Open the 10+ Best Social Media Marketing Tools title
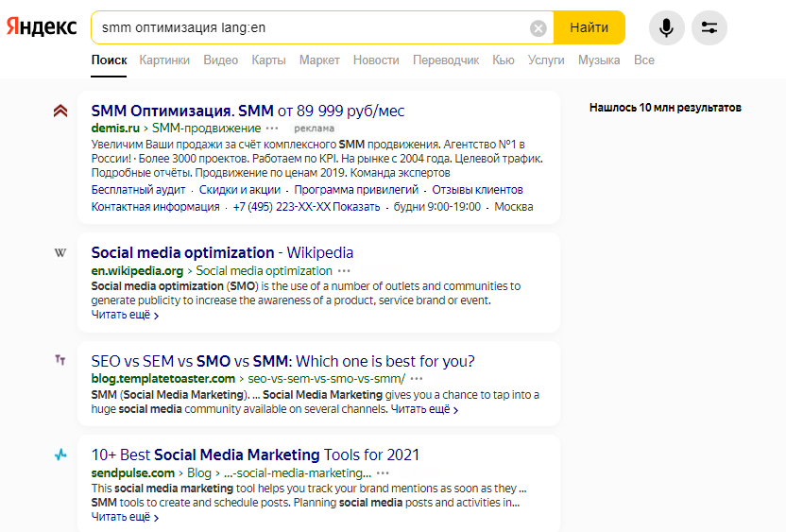This screenshot has width=786, height=532. 255,455
